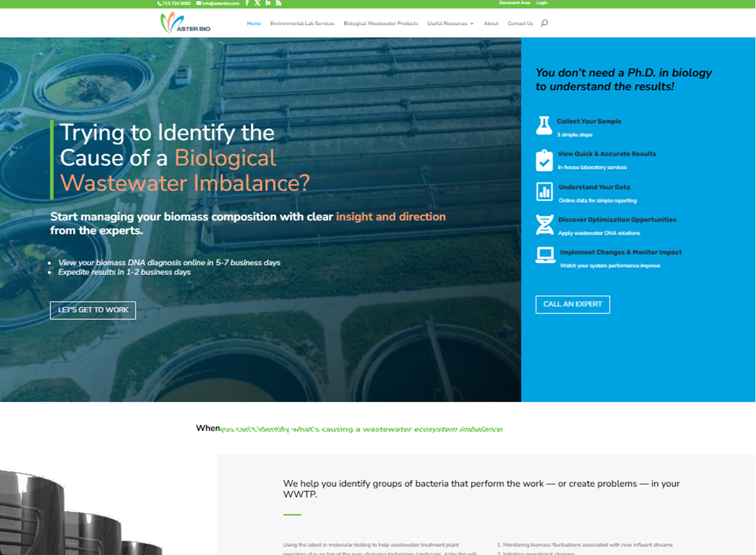Open the Document Area link
The height and width of the screenshot is (555, 756).
click(x=514, y=3)
